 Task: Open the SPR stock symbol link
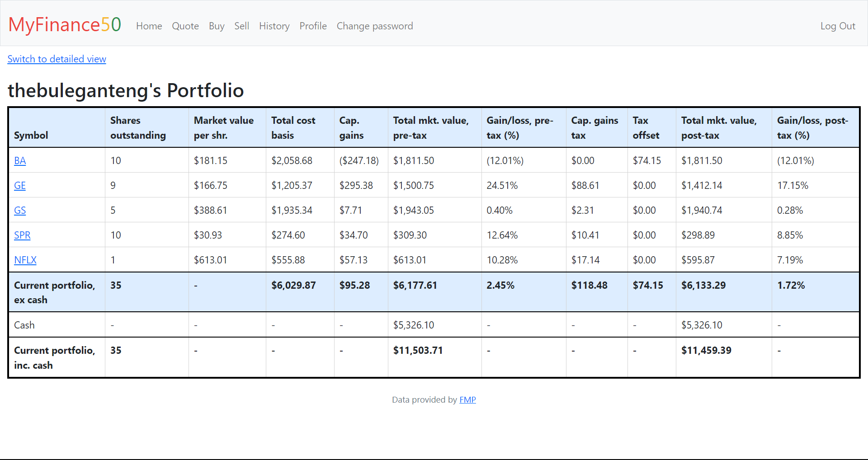pyautogui.click(x=22, y=235)
